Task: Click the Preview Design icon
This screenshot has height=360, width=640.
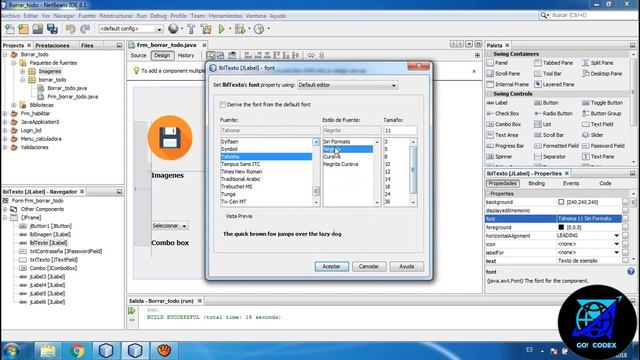Action: [232, 55]
